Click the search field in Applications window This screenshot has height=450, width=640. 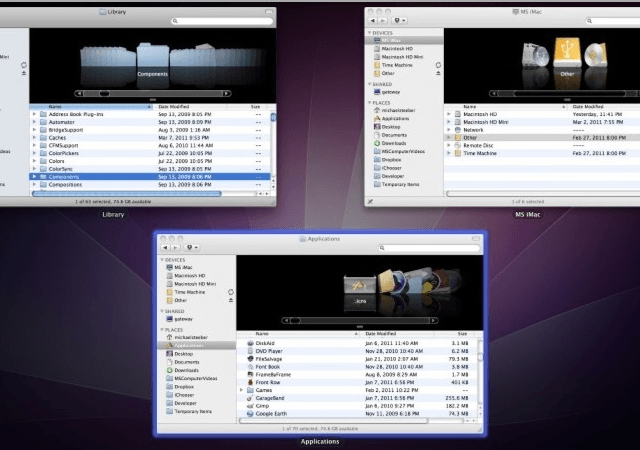pos(429,247)
